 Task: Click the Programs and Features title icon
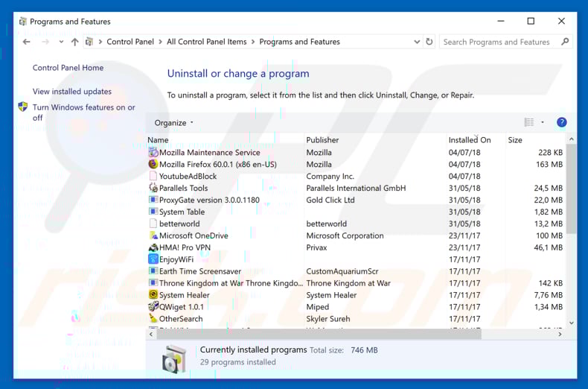click(x=23, y=22)
